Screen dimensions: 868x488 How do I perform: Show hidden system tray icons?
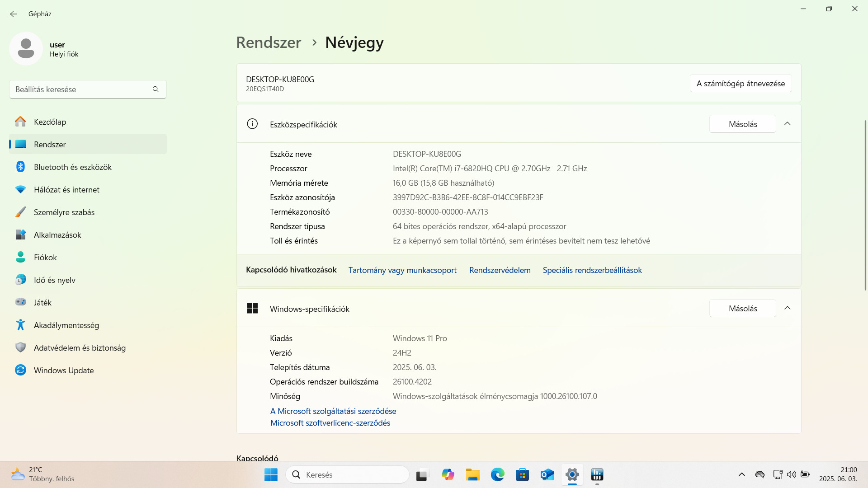741,474
